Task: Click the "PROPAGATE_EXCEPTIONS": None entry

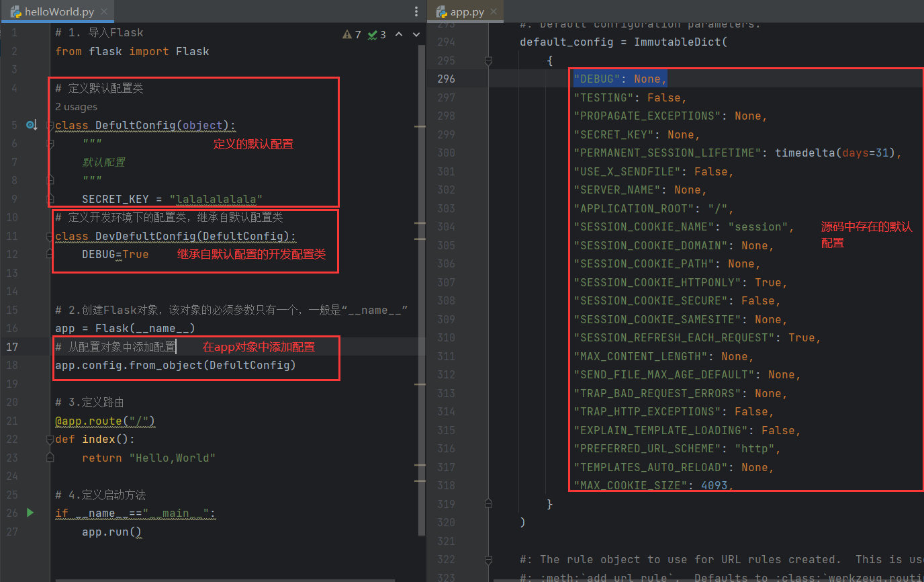Action: (671, 116)
